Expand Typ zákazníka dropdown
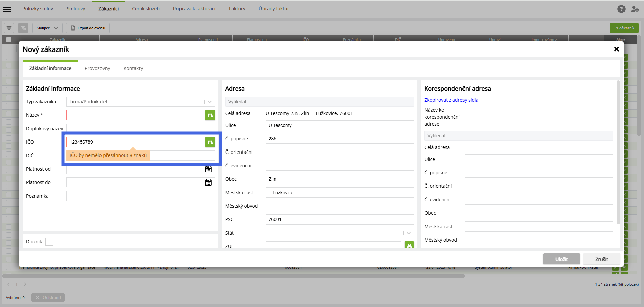Image resolution: width=644 pixels, height=307 pixels. [x=140, y=102]
